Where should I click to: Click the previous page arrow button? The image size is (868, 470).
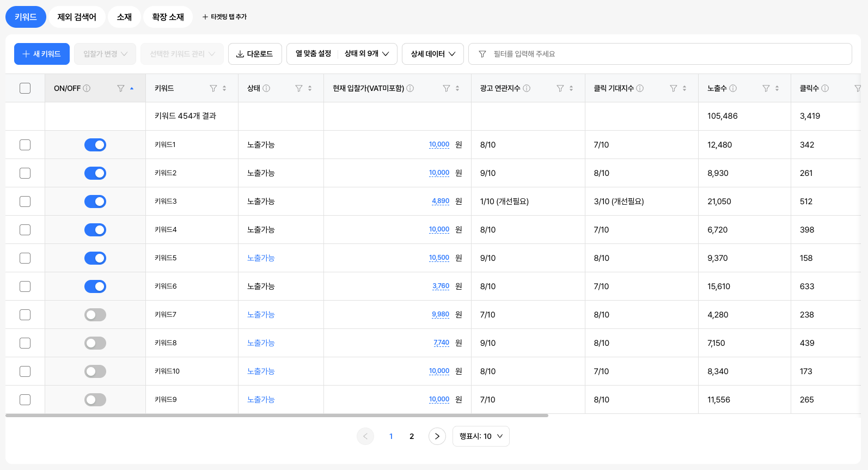coord(365,436)
